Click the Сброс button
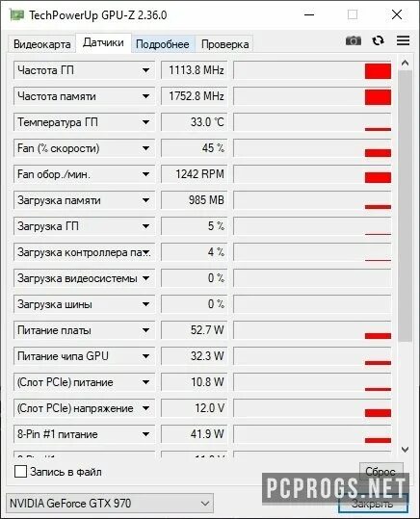The width and height of the screenshot is (420, 519). click(381, 472)
